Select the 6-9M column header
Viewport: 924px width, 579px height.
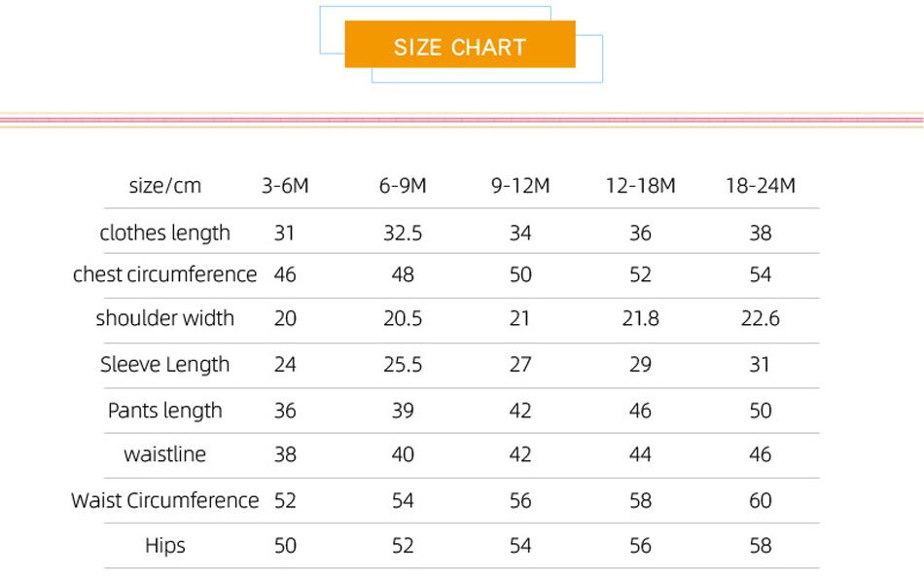[x=403, y=185]
